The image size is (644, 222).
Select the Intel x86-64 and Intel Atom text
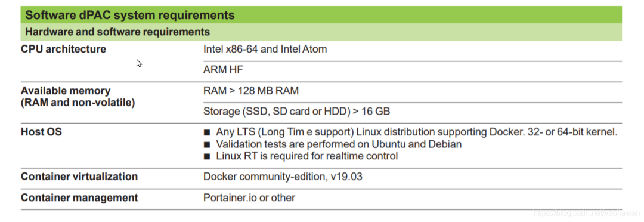[x=265, y=49]
